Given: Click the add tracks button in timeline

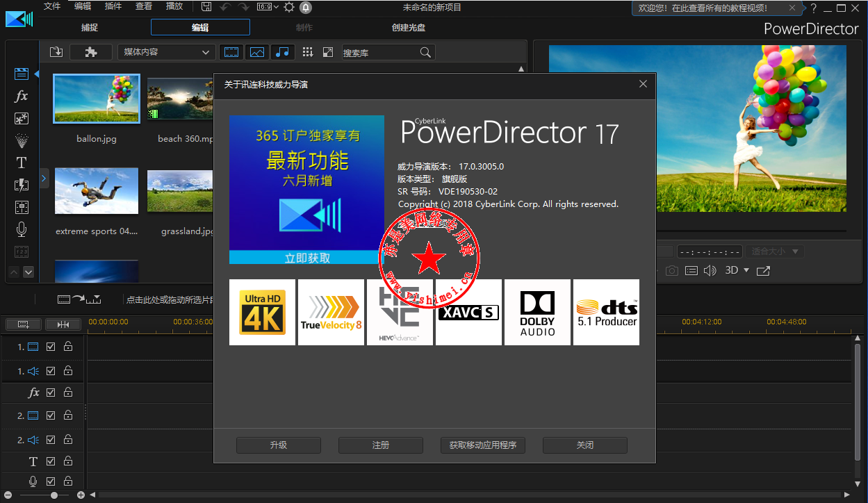Looking at the screenshot, I should (23, 324).
